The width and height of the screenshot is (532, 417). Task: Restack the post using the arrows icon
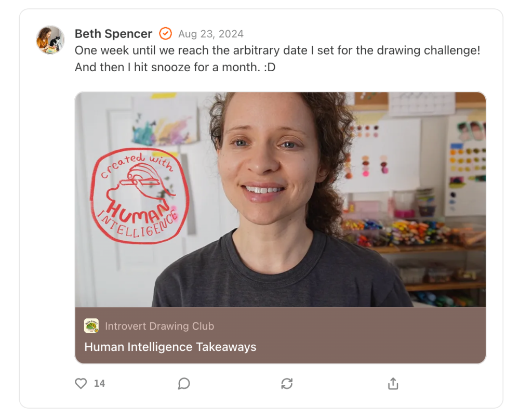pyautogui.click(x=287, y=384)
